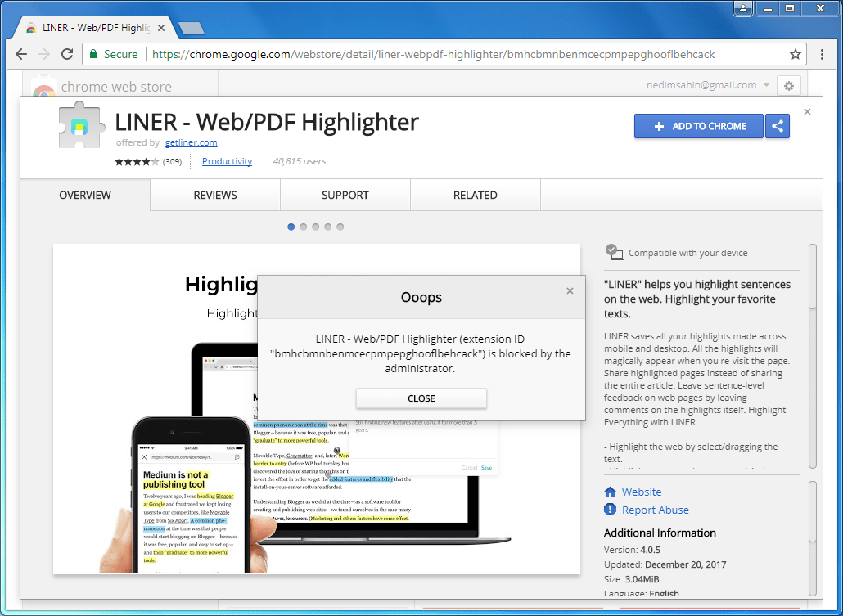Image resolution: width=843 pixels, height=616 pixels.
Task: Close the LINER browser tab
Action: pos(160,28)
